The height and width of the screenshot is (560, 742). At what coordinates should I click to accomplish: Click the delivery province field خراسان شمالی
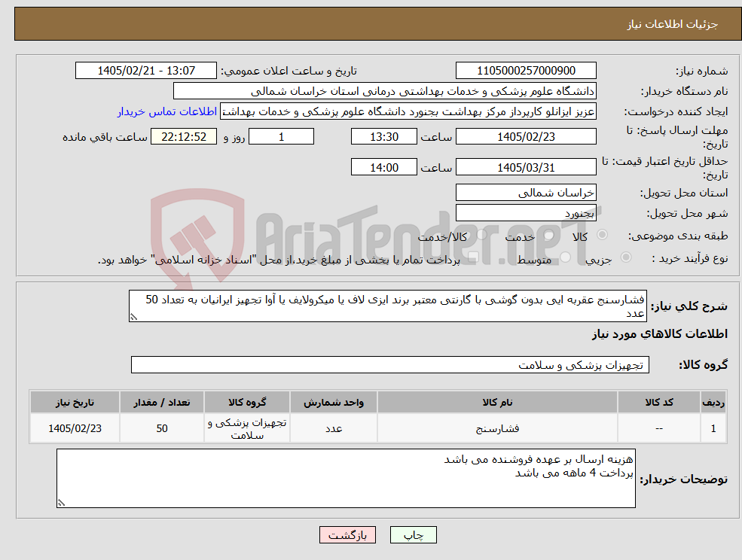click(526, 193)
